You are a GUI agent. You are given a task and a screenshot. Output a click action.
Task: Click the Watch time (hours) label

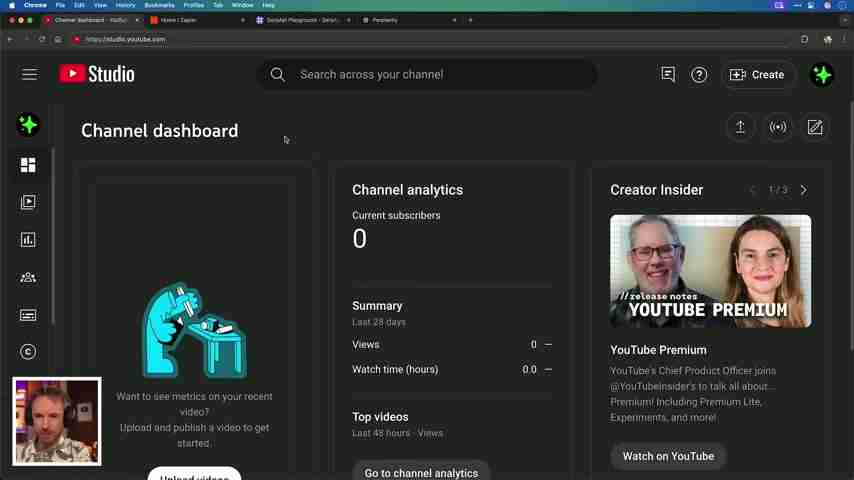[395, 369]
